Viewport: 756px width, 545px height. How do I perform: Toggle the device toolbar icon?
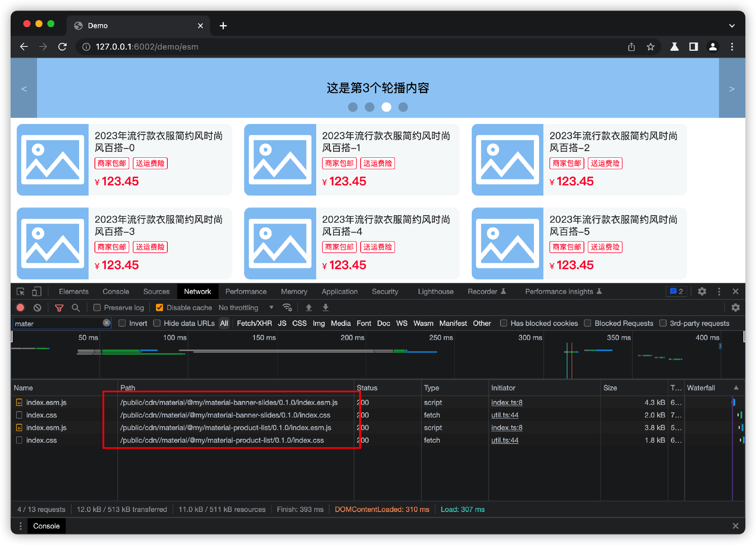37,292
